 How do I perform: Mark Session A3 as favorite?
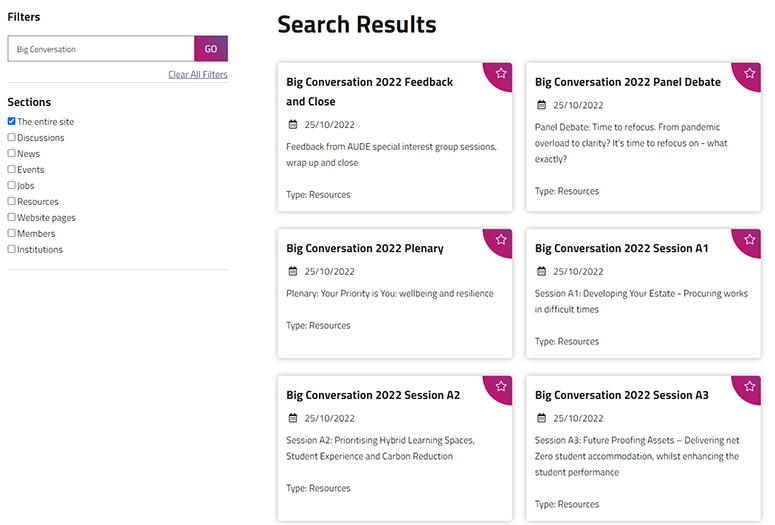coord(750,386)
